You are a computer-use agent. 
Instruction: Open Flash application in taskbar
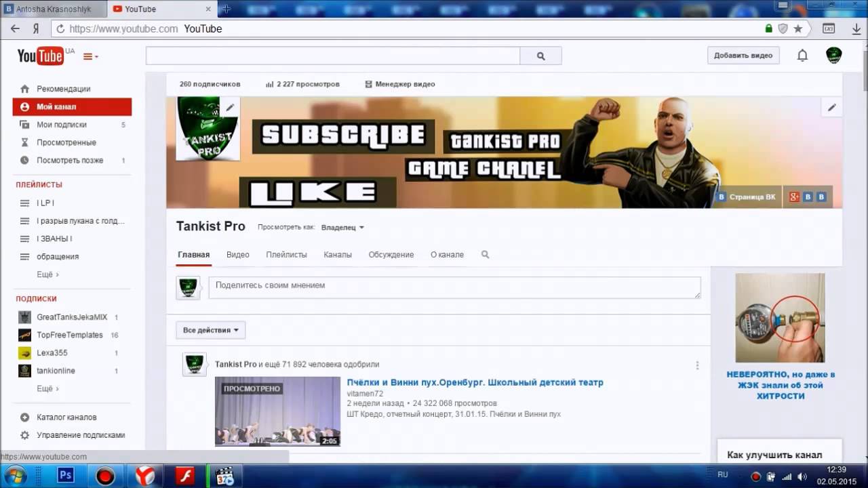click(x=185, y=476)
